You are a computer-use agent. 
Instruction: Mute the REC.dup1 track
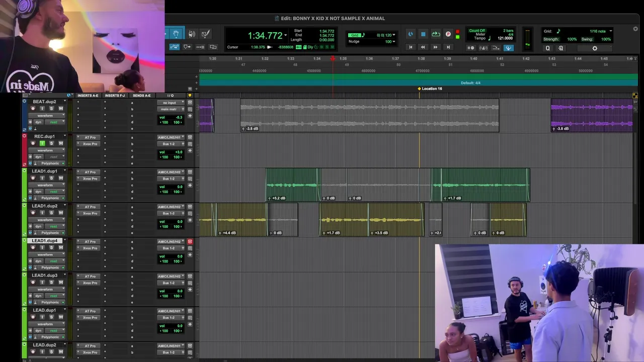click(60, 143)
